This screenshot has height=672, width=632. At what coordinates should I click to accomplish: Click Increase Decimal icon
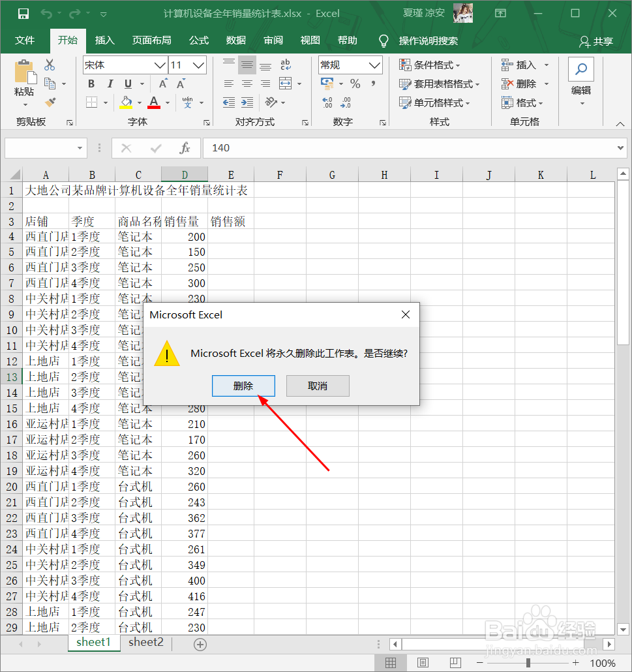coord(327,102)
